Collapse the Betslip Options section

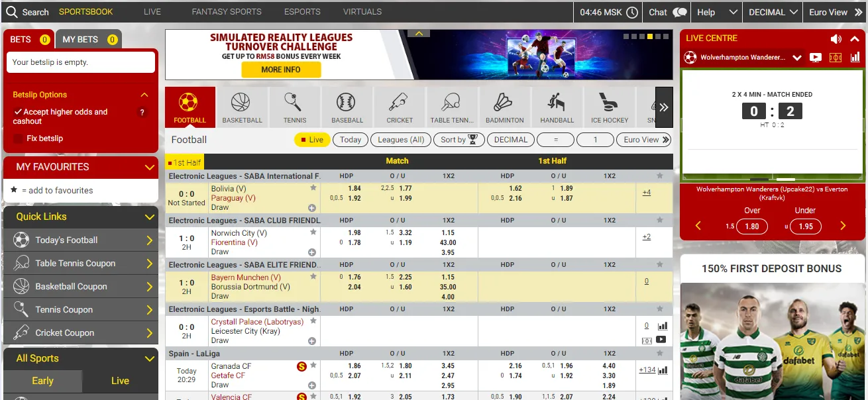(144, 95)
